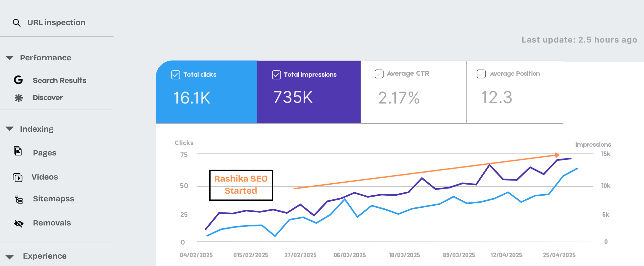Screen dimensions: 644x266
Task: Click the Sitemaps tree icon
Action: [19, 200]
